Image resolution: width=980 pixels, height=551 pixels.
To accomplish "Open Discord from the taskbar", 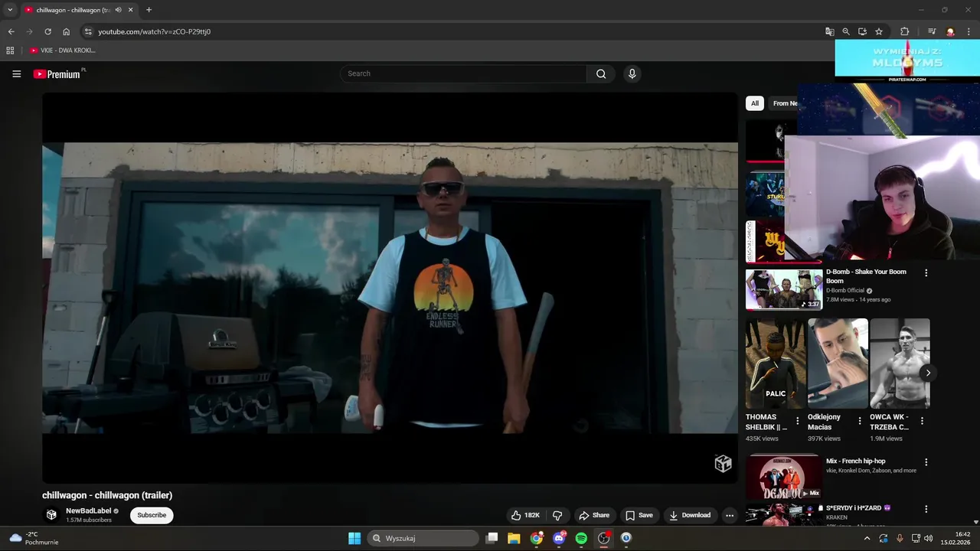I will pos(559,538).
